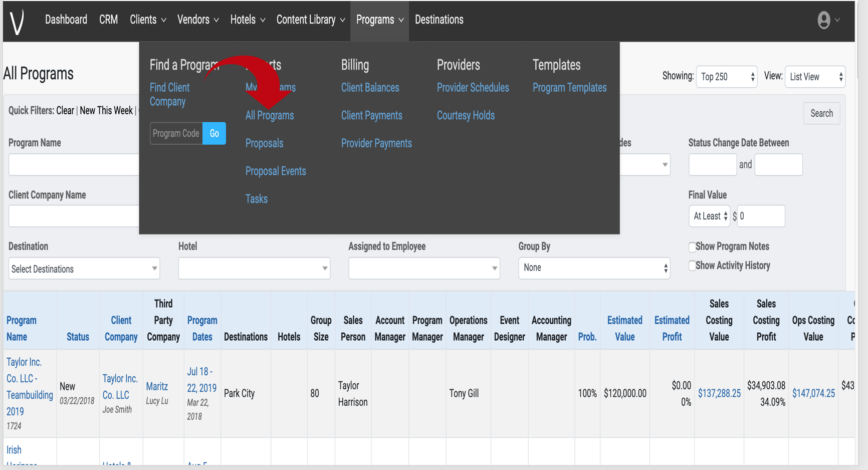Open Taylor Inc. Teambuilding 2019 program

[x=30, y=387]
